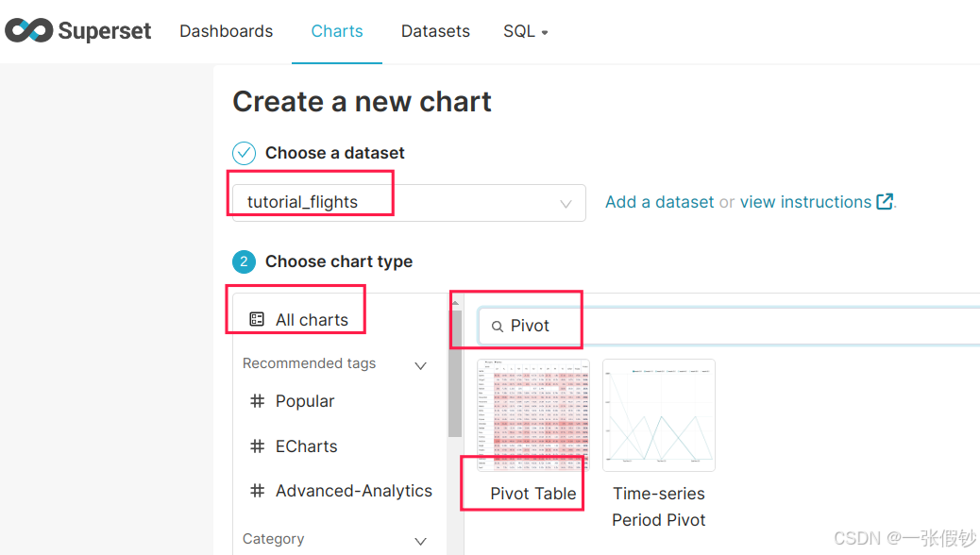Open the SQL menu dropdown
Image resolution: width=980 pixels, height=555 pixels.
coord(526,31)
